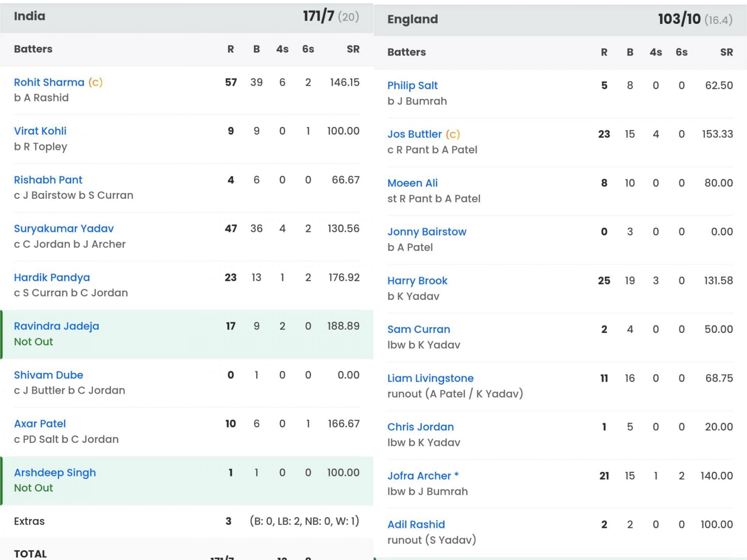Select dismissal text 'b A Rashid'
Screen dimensions: 747x560
click(41, 98)
